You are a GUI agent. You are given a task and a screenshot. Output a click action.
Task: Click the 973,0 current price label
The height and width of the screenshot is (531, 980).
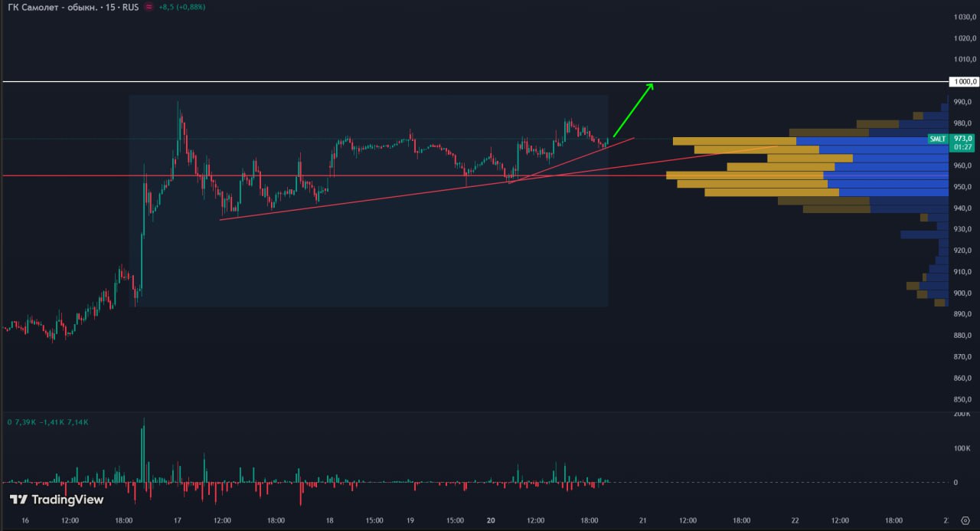tap(962, 138)
